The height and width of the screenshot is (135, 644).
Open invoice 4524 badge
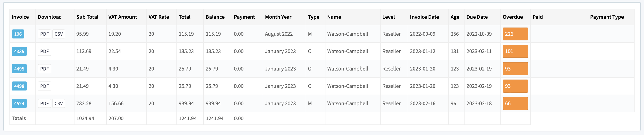pos(19,103)
